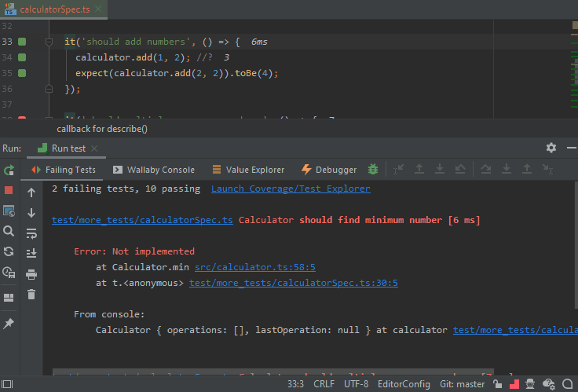
Task: Stop the test run with red square
Action: [9, 190]
